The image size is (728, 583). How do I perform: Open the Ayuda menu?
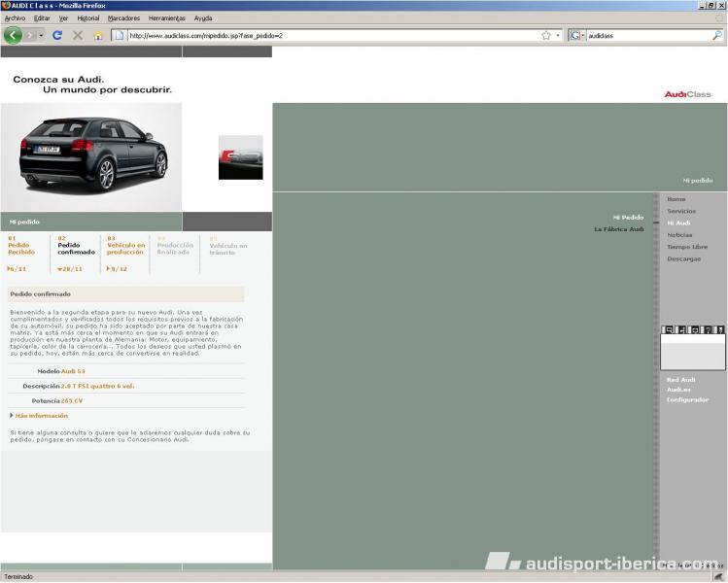coord(203,18)
